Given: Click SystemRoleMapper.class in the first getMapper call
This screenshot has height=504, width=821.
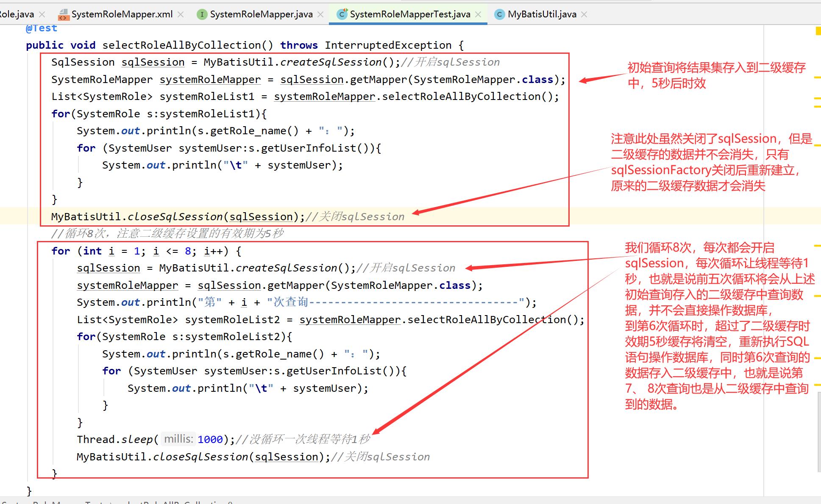Looking at the screenshot, I should coord(483,80).
